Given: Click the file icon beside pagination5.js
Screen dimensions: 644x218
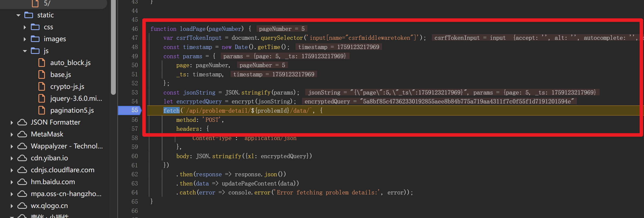Looking at the screenshot, I should 42,110.
